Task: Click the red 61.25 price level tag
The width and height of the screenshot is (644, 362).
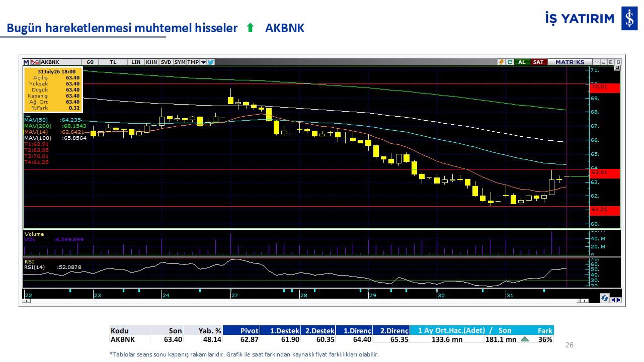Action: (x=605, y=210)
